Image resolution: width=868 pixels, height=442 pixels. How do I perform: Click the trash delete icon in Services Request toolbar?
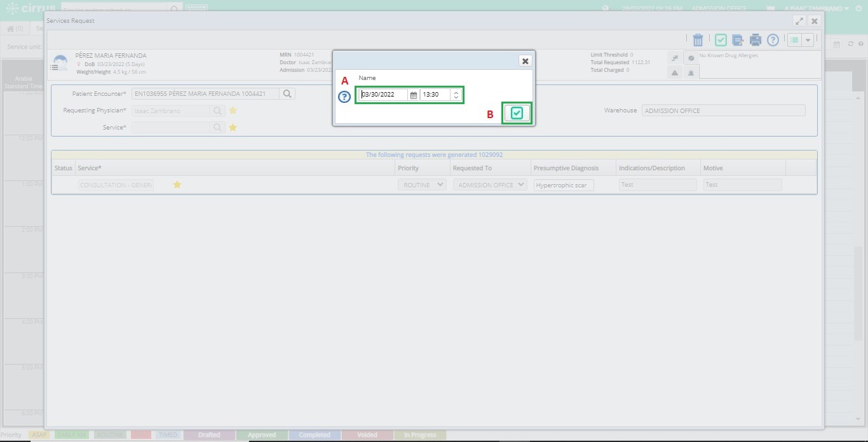pos(698,40)
